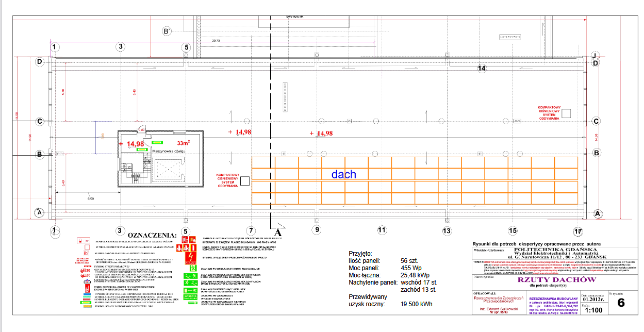Screen dimensions: 644x332
Task: Select the red '33m²' area text
Action: (184, 143)
